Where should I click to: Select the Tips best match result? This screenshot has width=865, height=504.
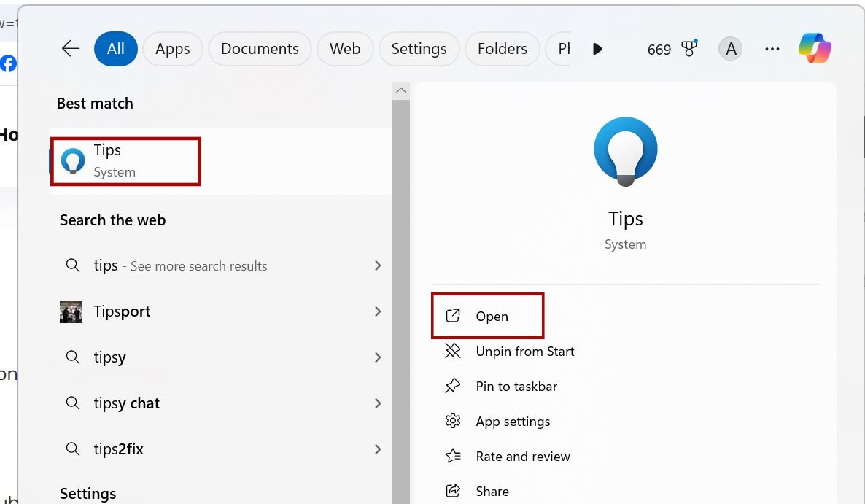pos(125,161)
